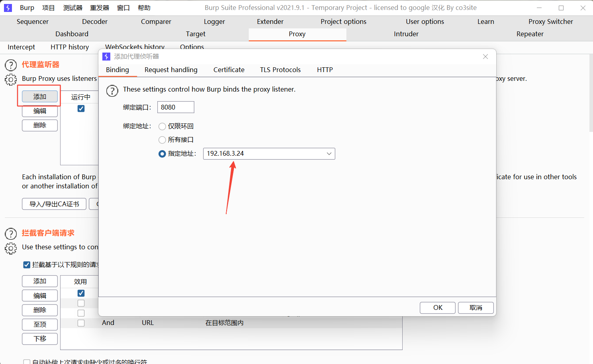Open the Project options tab
Image resolution: width=593 pixels, height=364 pixels.
[x=343, y=22]
